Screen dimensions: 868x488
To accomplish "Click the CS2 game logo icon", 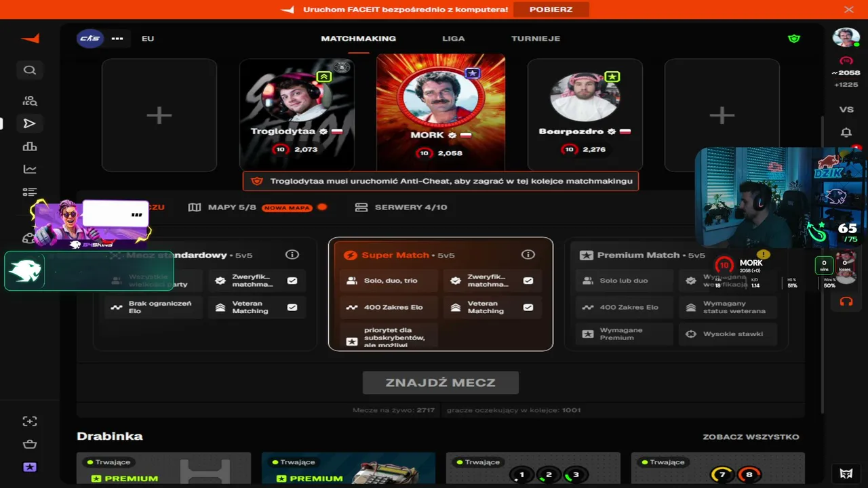I will click(x=90, y=39).
